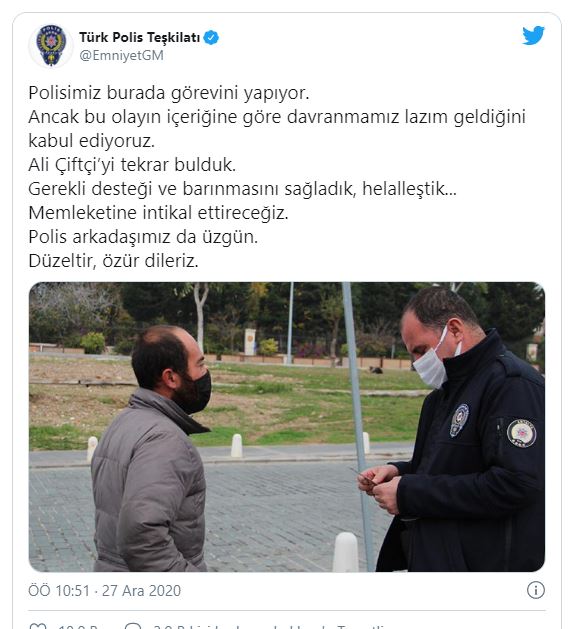The height and width of the screenshot is (629, 579).
Task: Click "Polis arkadaşımız da üzgün." line
Action: pos(143,237)
